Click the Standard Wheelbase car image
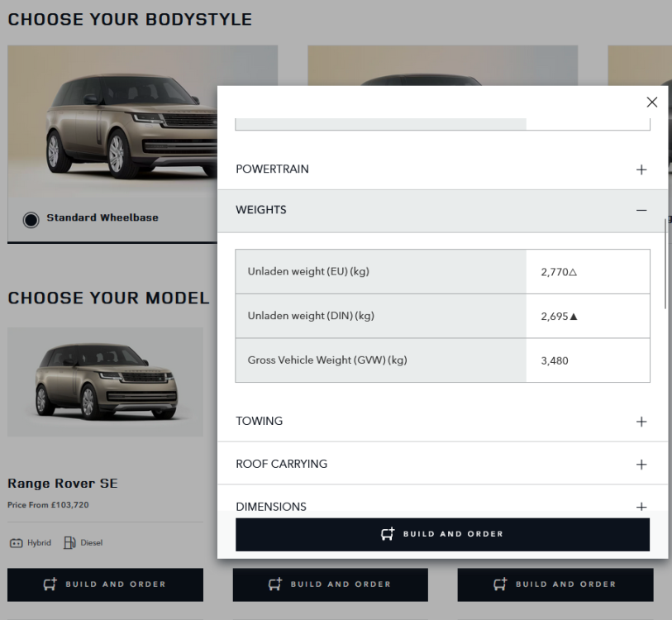This screenshot has height=620, width=672. [112, 122]
